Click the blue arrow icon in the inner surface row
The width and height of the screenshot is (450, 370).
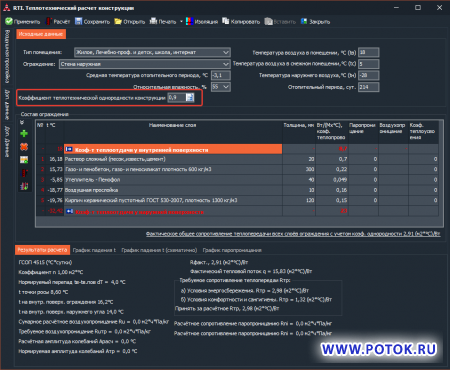point(69,149)
